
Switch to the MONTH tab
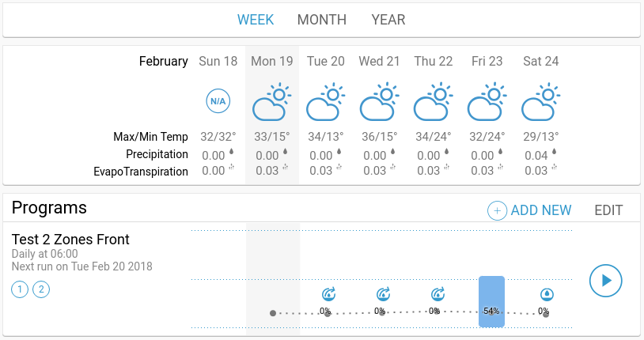[x=322, y=20]
